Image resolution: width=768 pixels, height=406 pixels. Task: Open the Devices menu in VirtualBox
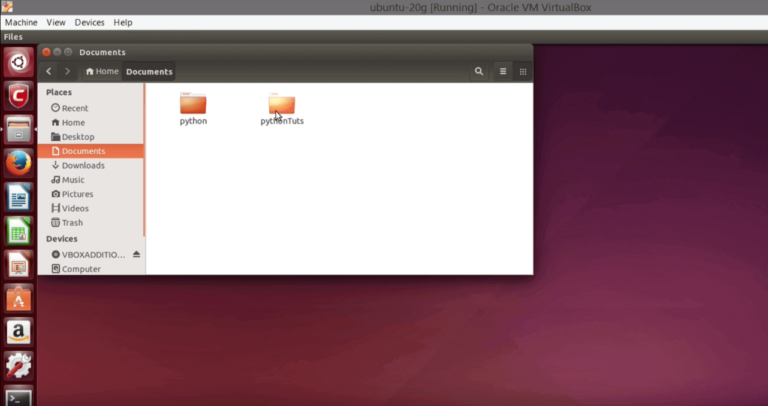pyautogui.click(x=89, y=22)
